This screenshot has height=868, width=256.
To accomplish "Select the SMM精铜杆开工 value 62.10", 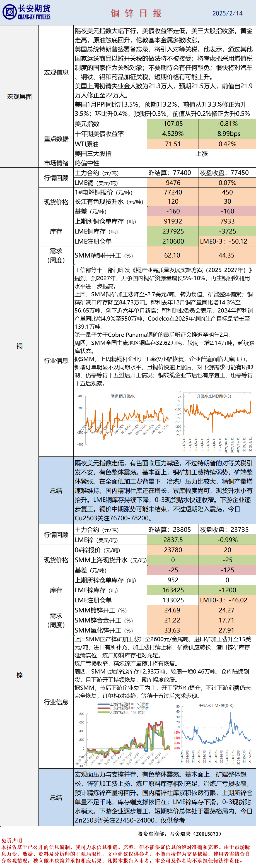I will click(x=173, y=255).
